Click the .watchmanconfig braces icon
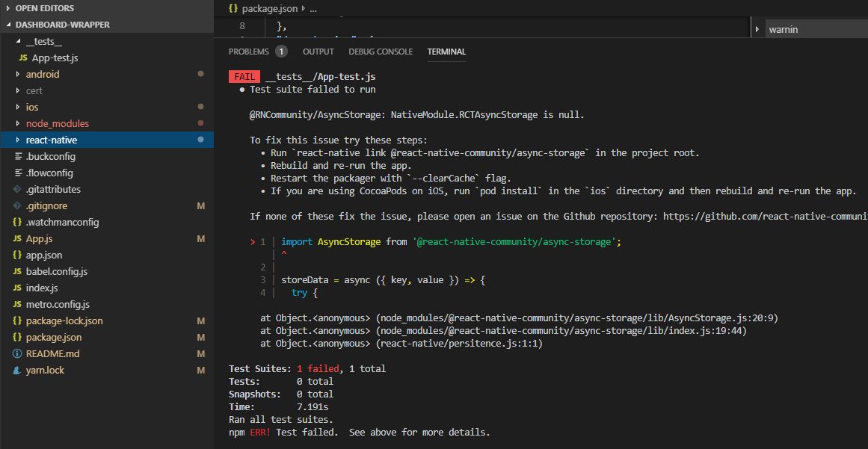The height and width of the screenshot is (449, 868). [17, 223]
